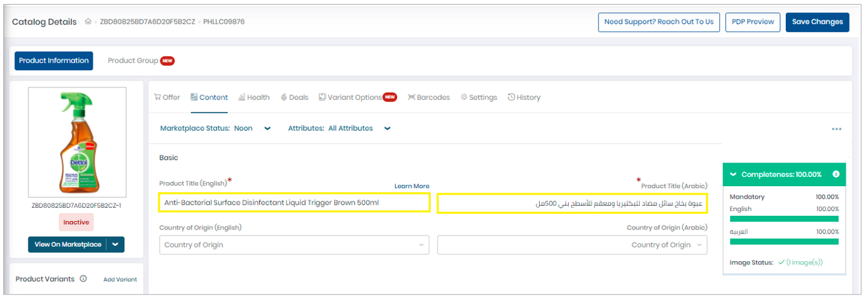
Task: Open Country of Origin (English) dropdown
Action: point(293,245)
